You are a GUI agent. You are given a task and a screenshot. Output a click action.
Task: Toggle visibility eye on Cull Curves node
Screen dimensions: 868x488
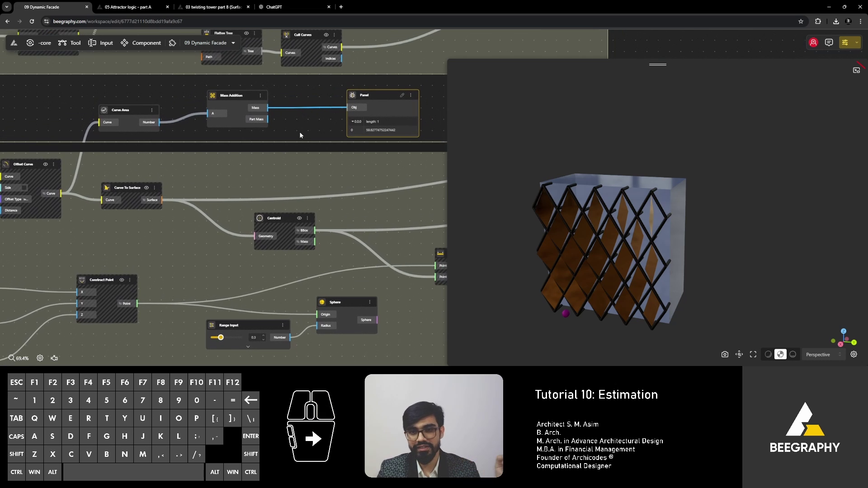326,35
